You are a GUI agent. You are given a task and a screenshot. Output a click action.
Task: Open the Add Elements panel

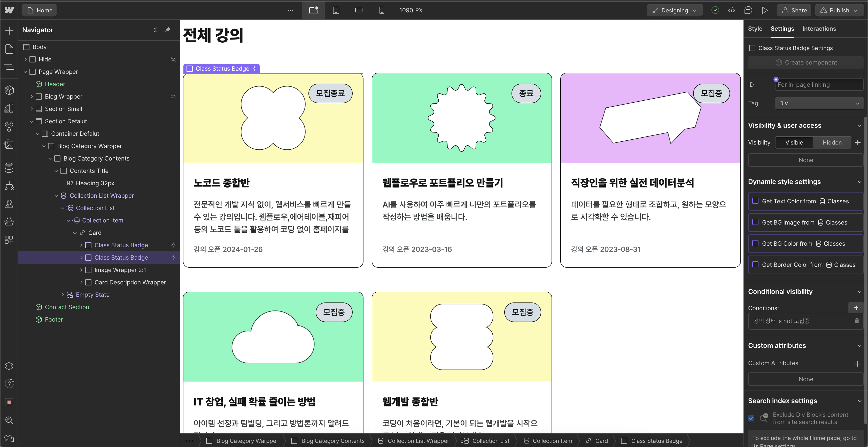pos(9,31)
